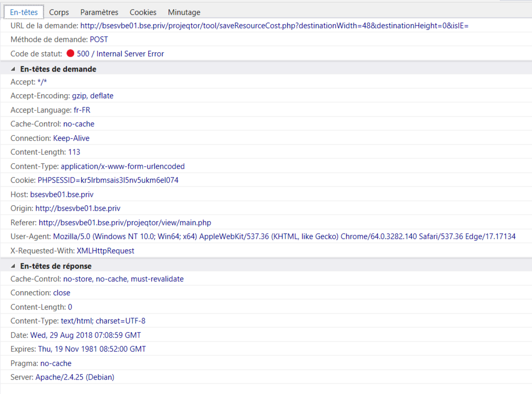532x394 pixels.
Task: Open the Paramètres tab
Action: pyautogui.click(x=99, y=12)
